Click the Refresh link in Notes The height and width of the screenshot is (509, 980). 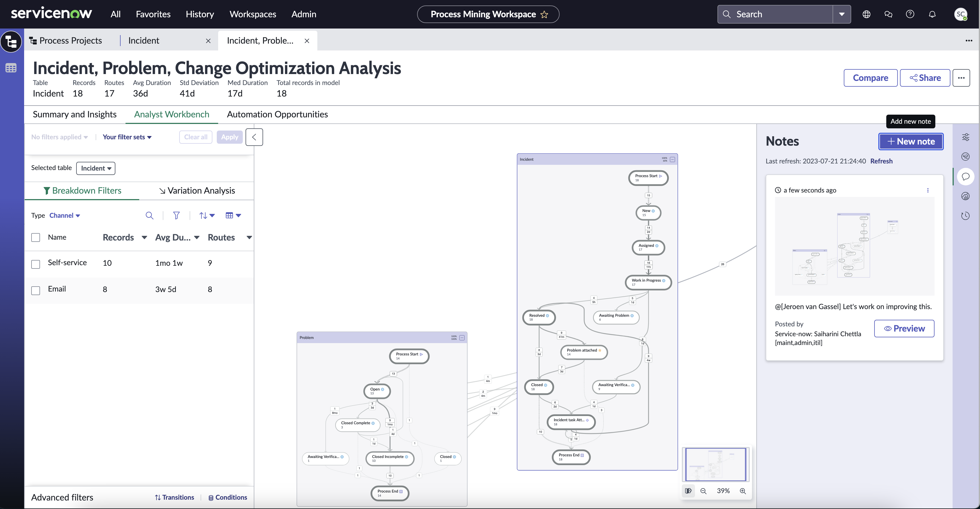point(881,161)
